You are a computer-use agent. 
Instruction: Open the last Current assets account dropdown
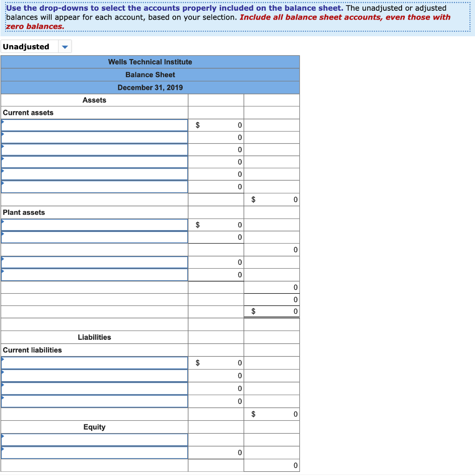tap(94, 186)
